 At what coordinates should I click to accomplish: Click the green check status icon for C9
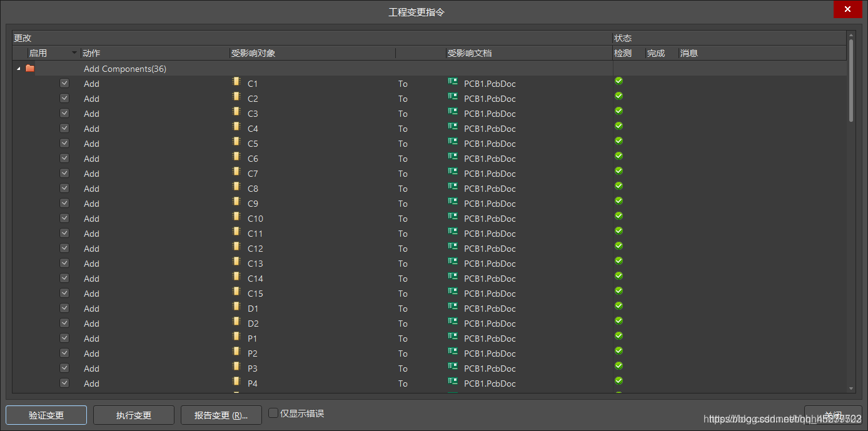pos(618,201)
